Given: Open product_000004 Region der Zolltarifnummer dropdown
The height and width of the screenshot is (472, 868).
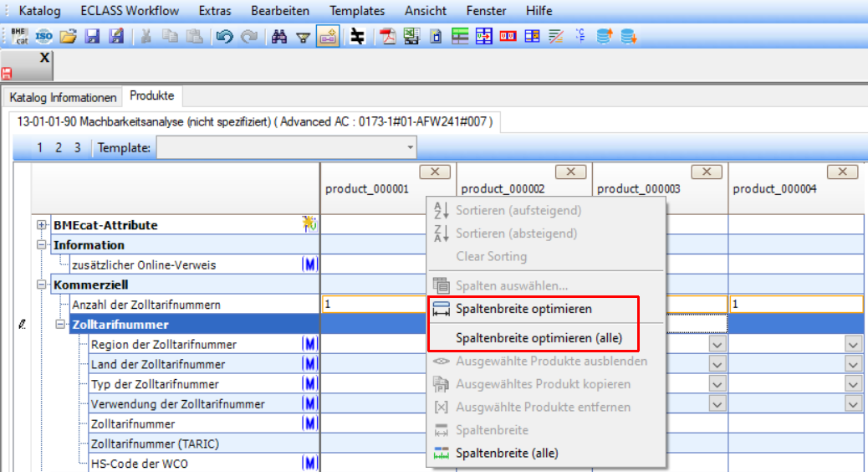Looking at the screenshot, I should (x=852, y=345).
